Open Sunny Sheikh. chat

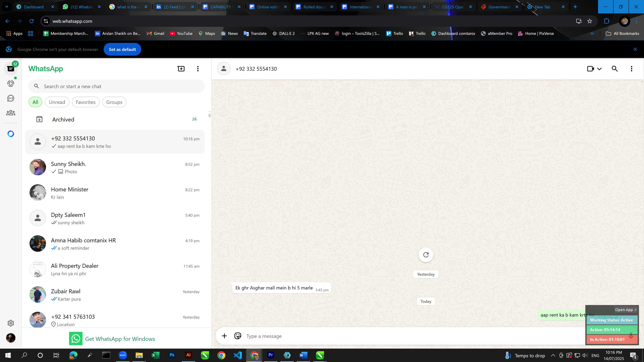[x=115, y=167]
